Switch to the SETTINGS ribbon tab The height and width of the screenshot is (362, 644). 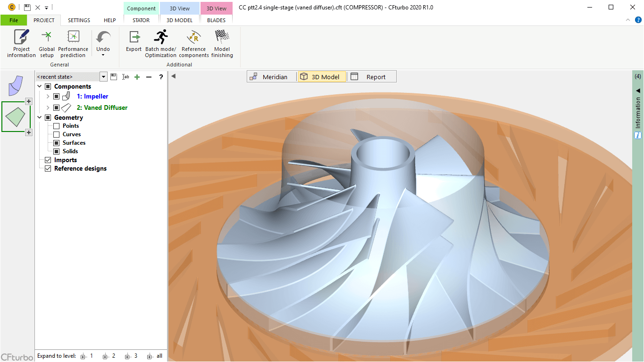[x=79, y=20]
